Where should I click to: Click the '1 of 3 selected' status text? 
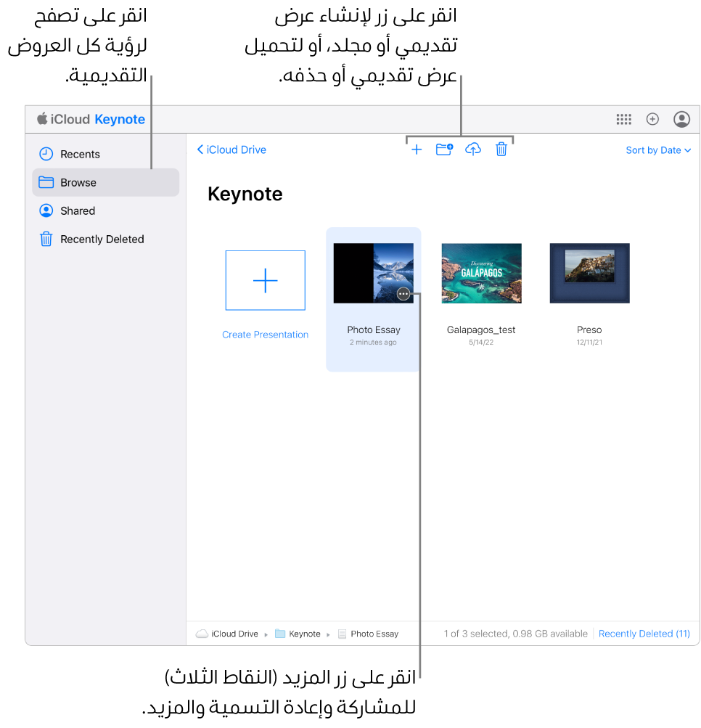pyautogui.click(x=515, y=634)
